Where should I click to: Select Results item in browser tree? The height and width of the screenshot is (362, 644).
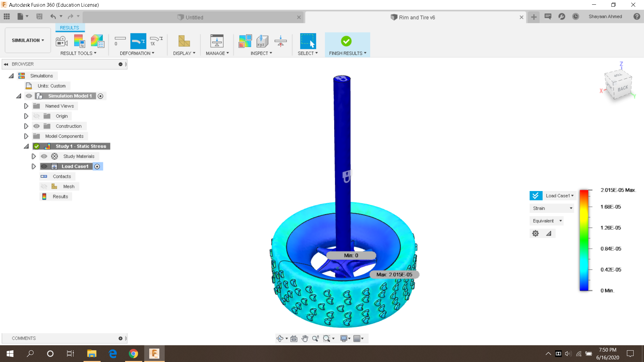point(60,196)
